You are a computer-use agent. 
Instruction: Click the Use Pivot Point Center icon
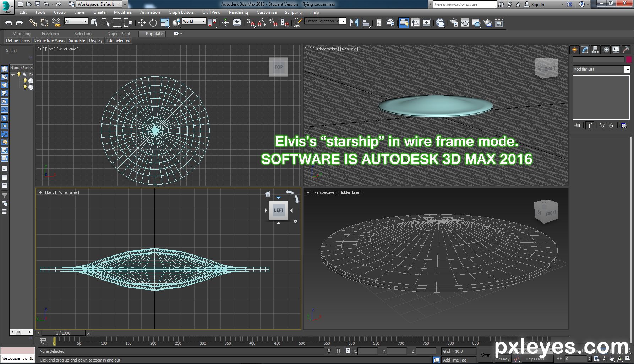point(213,23)
